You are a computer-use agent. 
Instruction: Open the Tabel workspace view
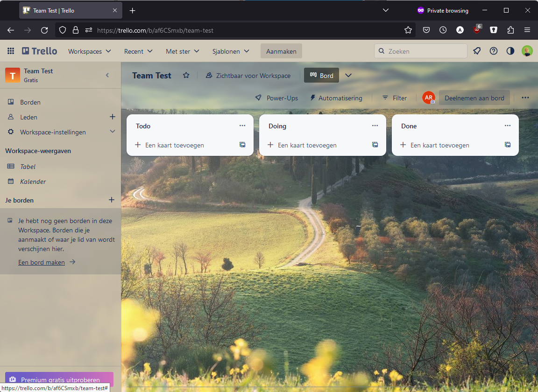coord(28,167)
